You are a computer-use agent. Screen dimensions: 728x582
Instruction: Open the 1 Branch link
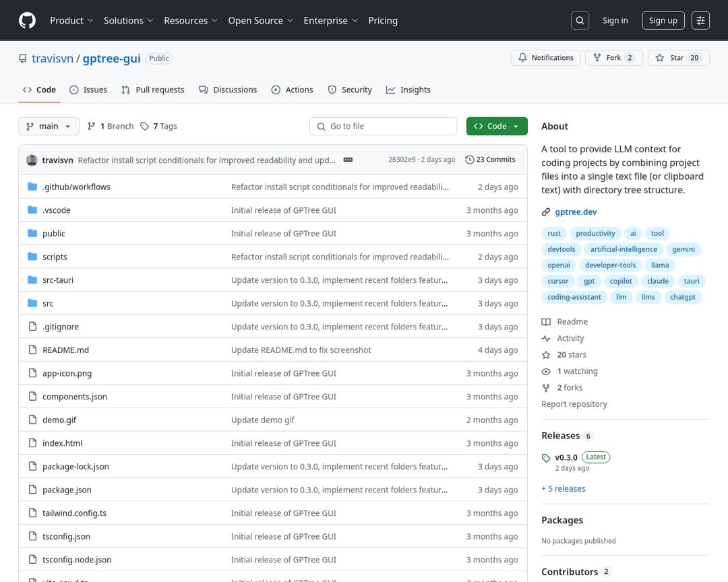pos(111,126)
